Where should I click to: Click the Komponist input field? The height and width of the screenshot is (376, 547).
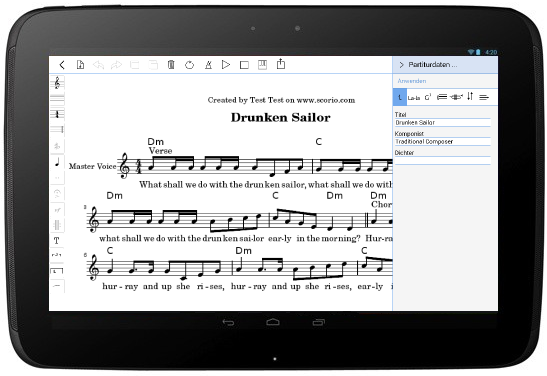click(x=443, y=142)
